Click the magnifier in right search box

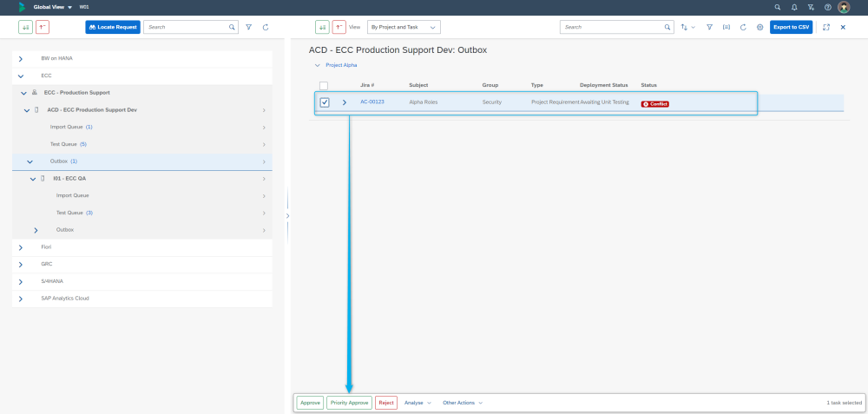[667, 27]
